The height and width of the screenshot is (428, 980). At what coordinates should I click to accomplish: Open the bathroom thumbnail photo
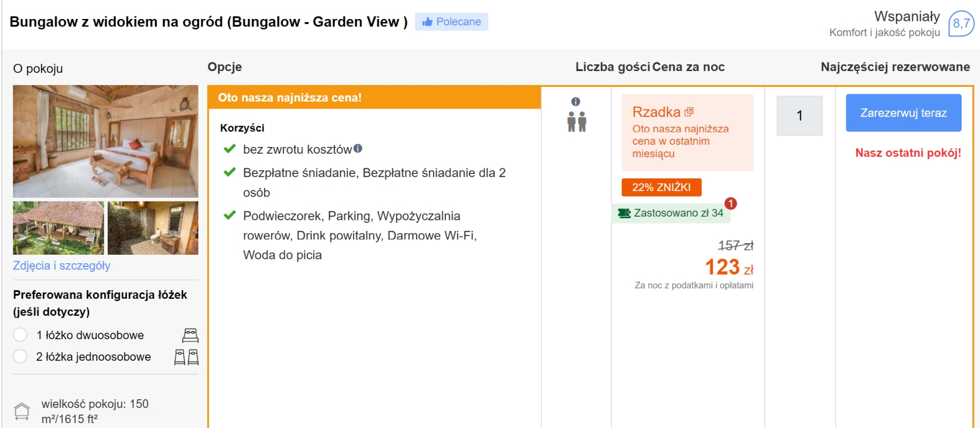point(153,228)
